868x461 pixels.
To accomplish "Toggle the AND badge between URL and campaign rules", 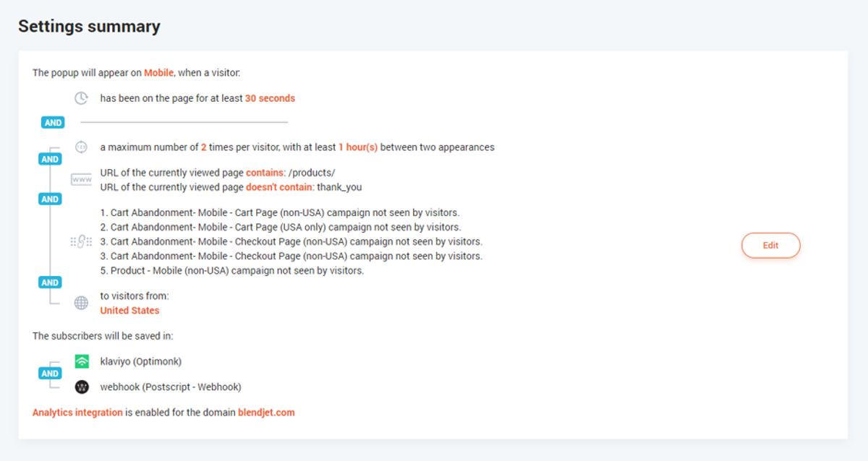I will click(x=50, y=199).
